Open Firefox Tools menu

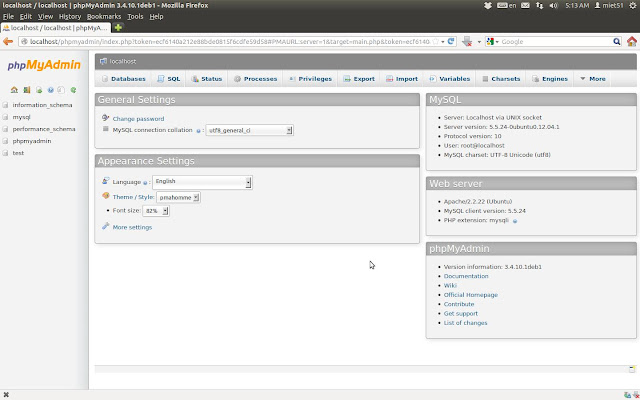(x=135, y=16)
